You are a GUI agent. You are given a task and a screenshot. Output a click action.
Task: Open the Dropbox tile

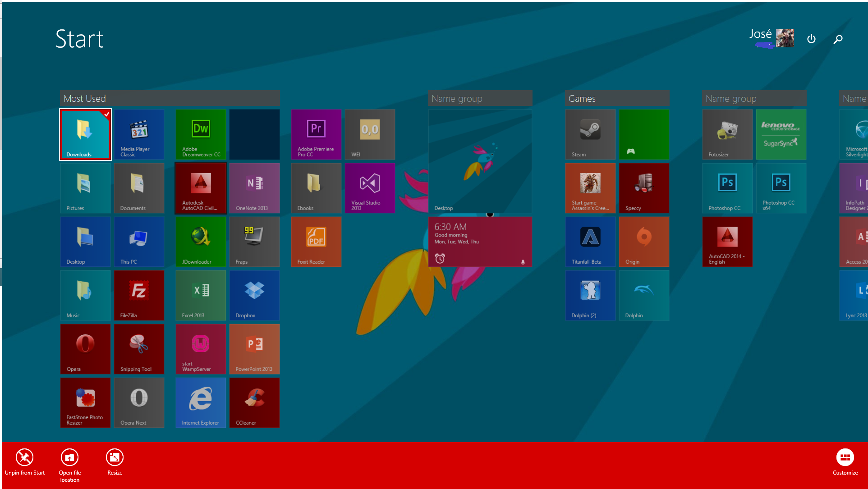[254, 295]
